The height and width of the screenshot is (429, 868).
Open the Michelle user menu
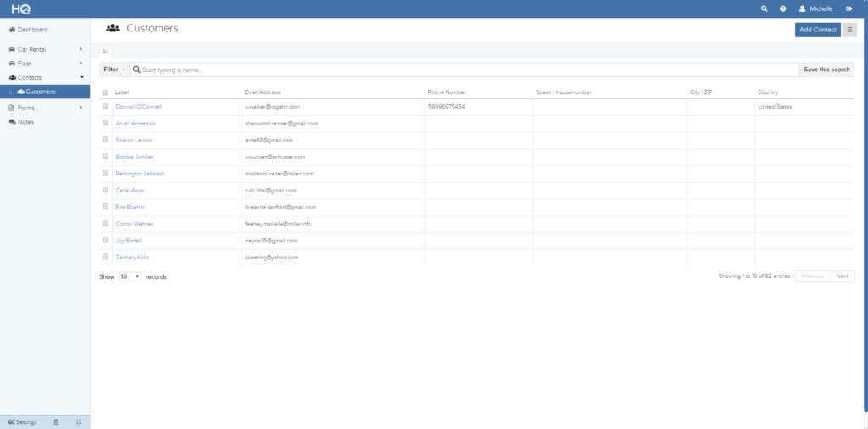(x=815, y=8)
